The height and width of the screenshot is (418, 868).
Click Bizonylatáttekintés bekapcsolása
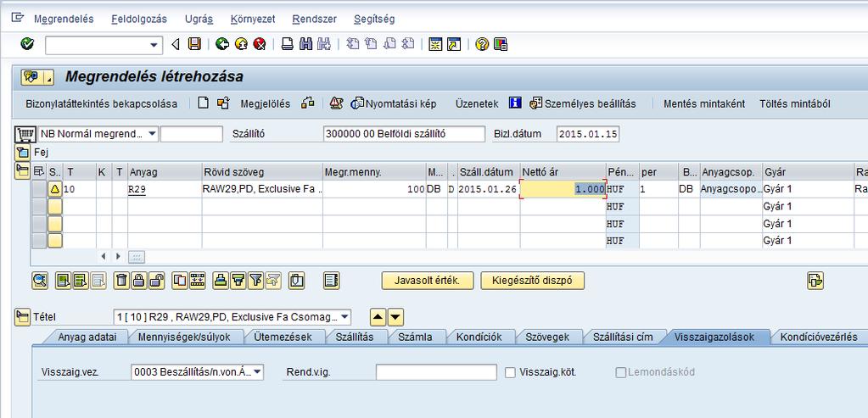[101, 103]
